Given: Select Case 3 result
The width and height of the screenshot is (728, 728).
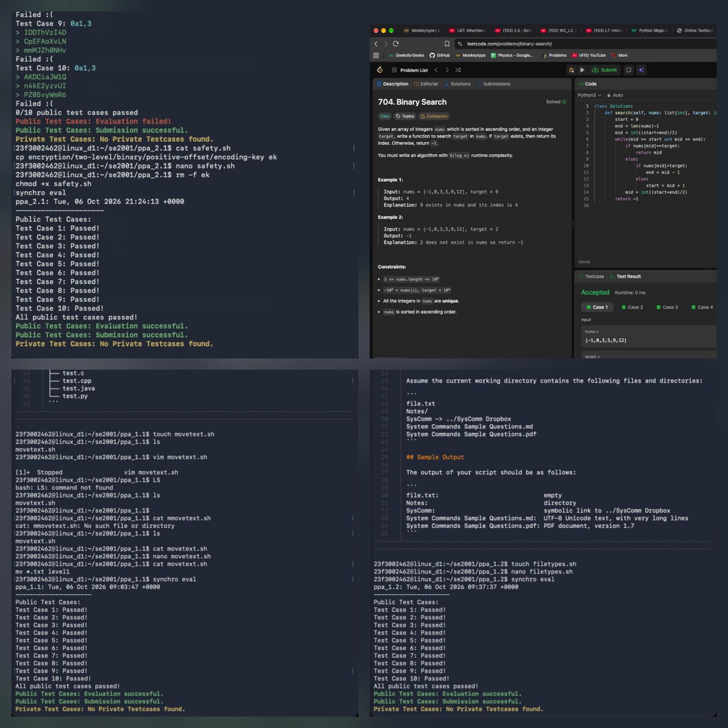Looking at the screenshot, I should (x=667, y=307).
